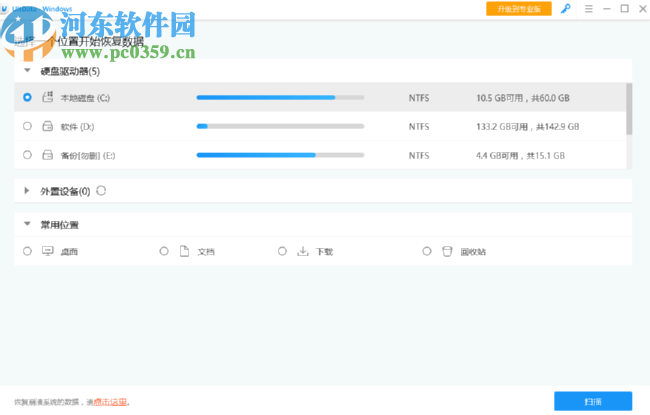Minimize the window
The width and height of the screenshot is (650, 415).
click(x=607, y=9)
